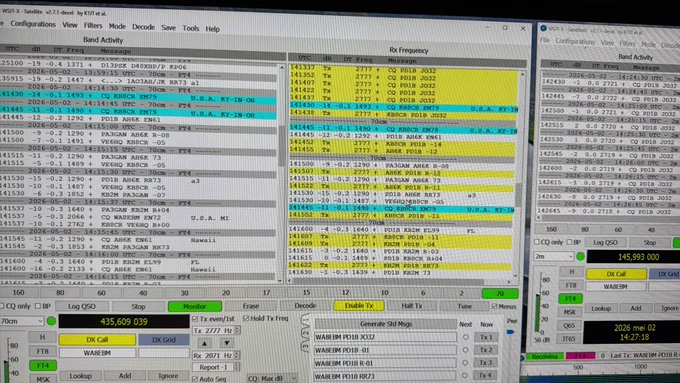Switch to the 30 band button
Viewport: 680px width, 383px height.
pyautogui.click(x=184, y=293)
